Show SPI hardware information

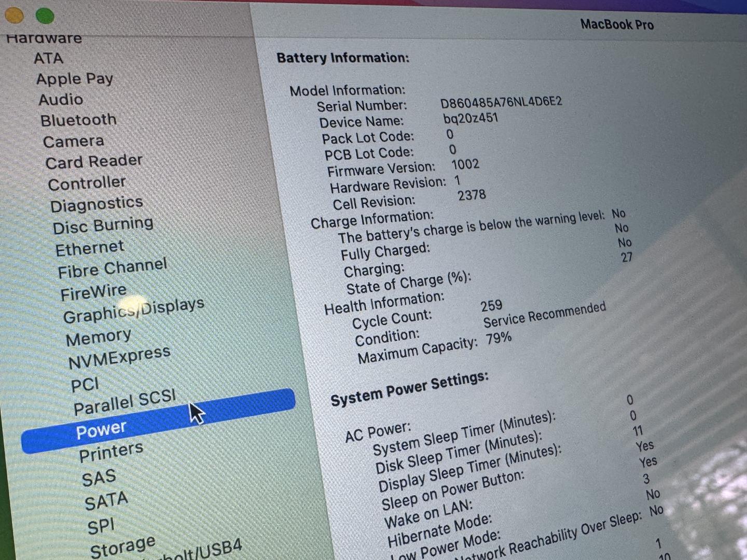click(101, 527)
